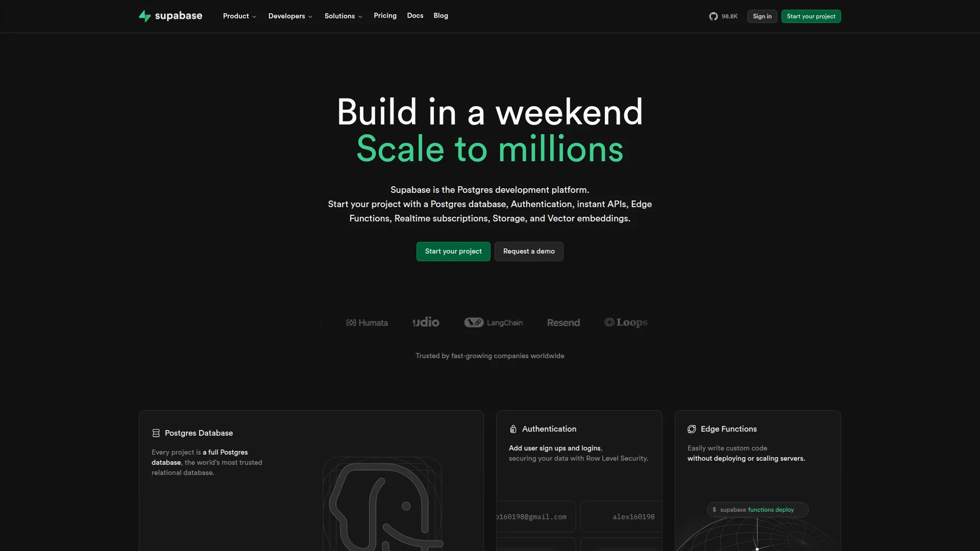Image resolution: width=980 pixels, height=551 pixels.
Task: Click the Edge Functions card icon
Action: point(692,429)
